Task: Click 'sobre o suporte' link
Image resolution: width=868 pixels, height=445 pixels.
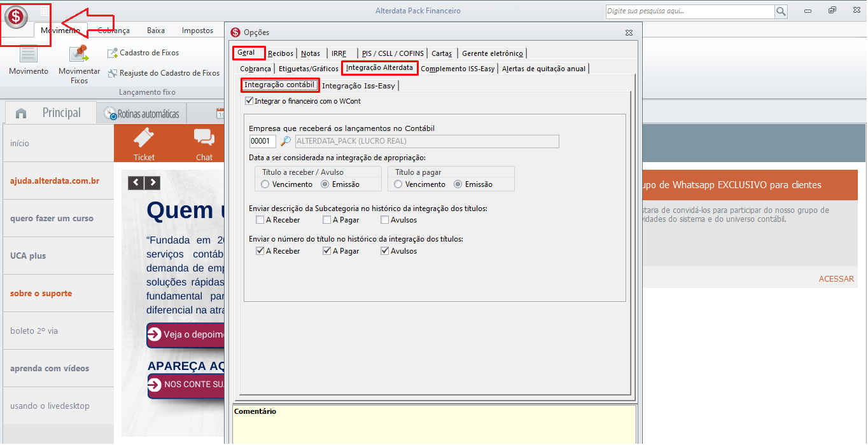Action: [x=41, y=294]
